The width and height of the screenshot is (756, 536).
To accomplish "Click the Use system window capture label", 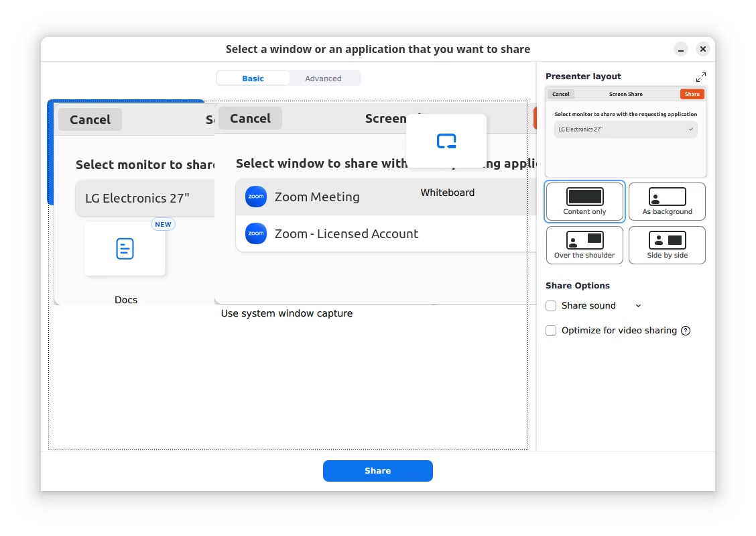I will (287, 313).
